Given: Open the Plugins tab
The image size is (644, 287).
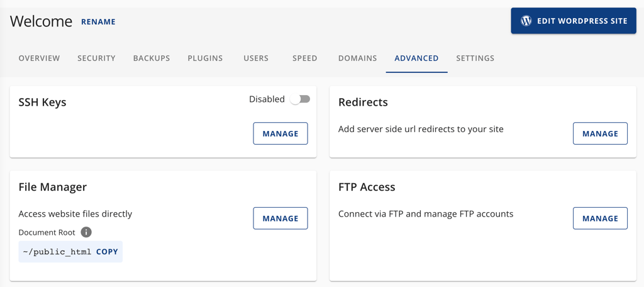Looking at the screenshot, I should [x=206, y=59].
